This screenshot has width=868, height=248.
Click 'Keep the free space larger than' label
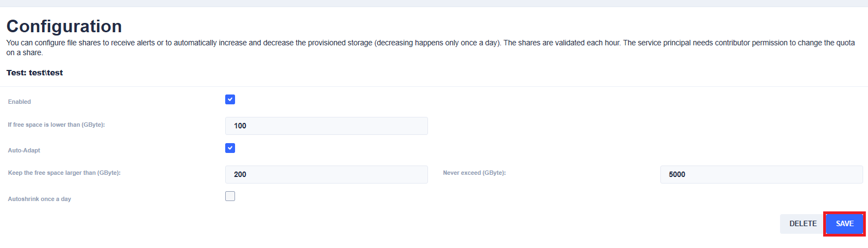tap(64, 173)
